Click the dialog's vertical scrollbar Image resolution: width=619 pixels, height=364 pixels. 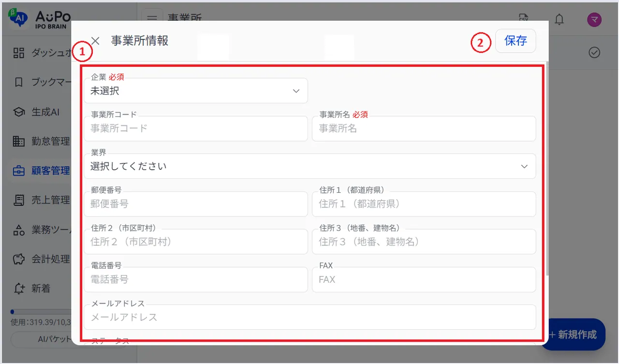[547, 169]
